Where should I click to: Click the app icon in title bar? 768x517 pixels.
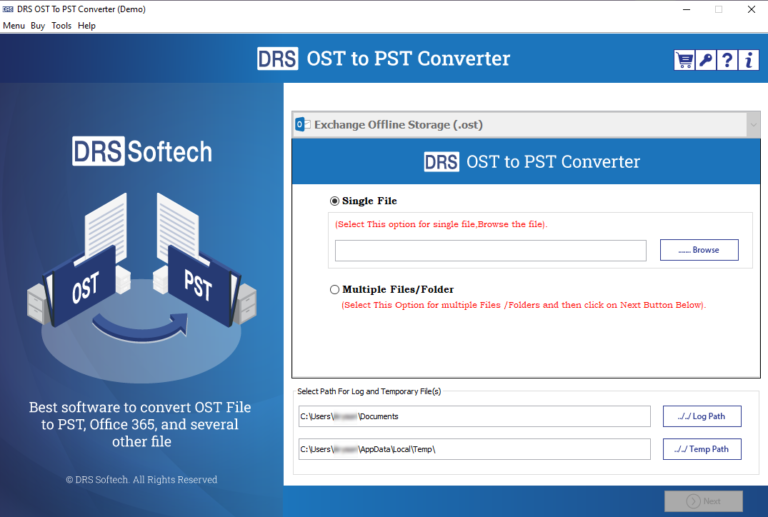point(8,9)
